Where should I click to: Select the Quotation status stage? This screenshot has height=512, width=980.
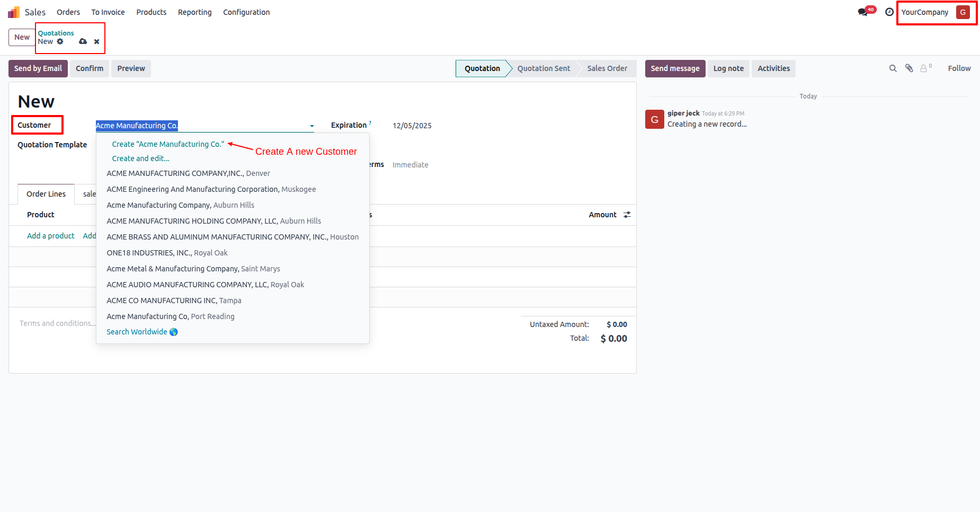tap(482, 68)
